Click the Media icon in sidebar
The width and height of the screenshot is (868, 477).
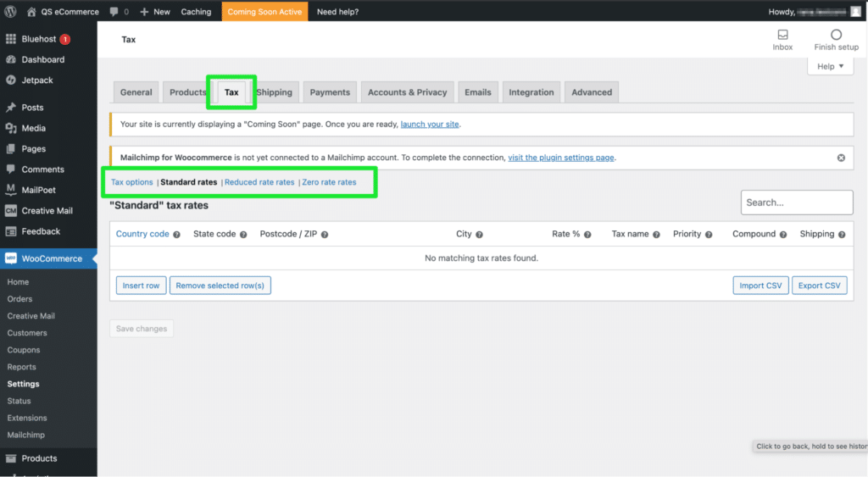(10, 128)
